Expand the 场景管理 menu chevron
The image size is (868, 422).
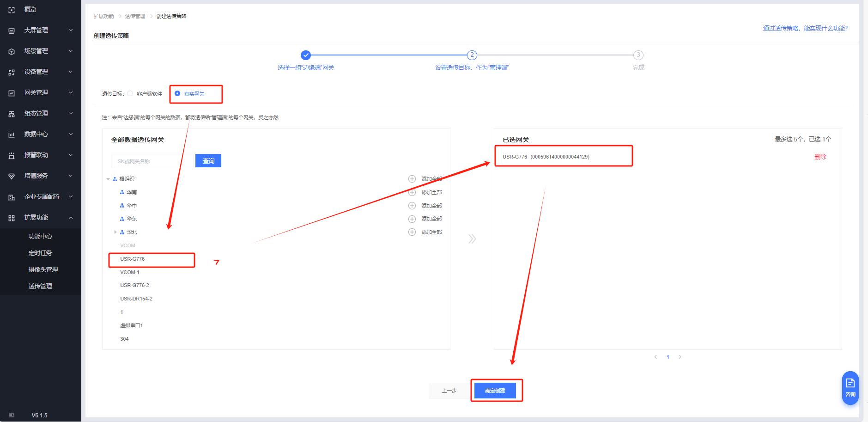pos(71,51)
